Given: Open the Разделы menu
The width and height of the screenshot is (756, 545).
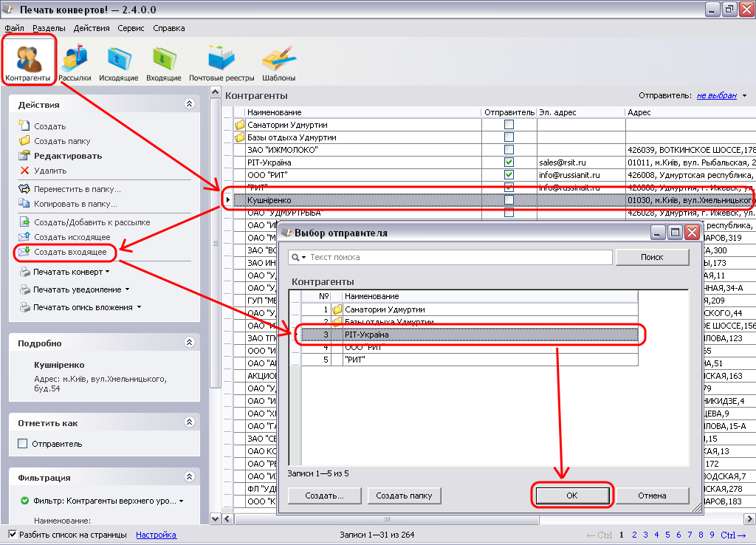Looking at the screenshot, I should click(49, 28).
